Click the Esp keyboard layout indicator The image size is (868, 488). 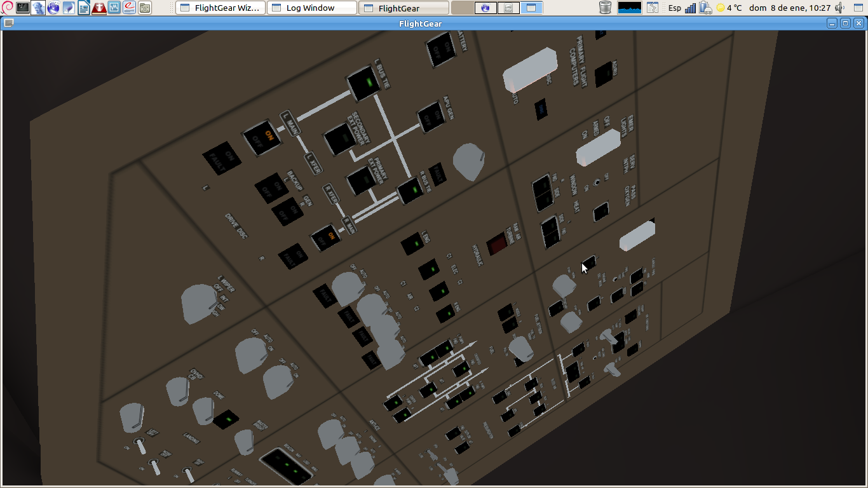pos(674,8)
